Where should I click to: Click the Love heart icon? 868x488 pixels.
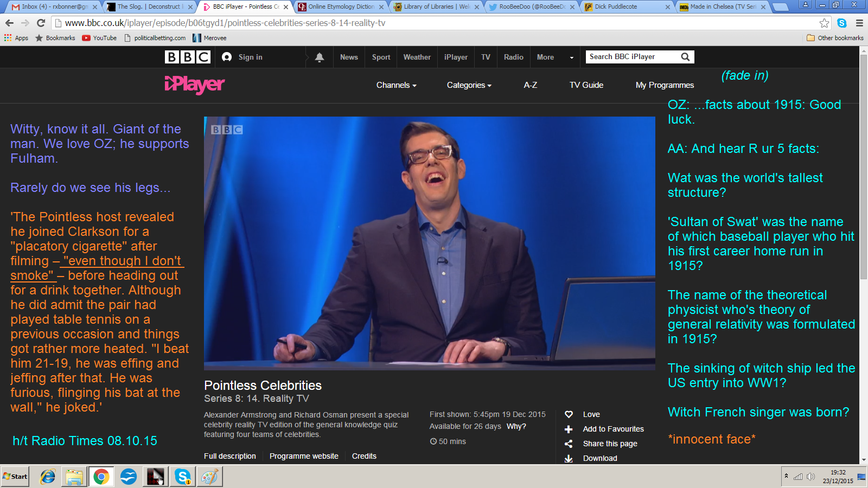pyautogui.click(x=569, y=414)
